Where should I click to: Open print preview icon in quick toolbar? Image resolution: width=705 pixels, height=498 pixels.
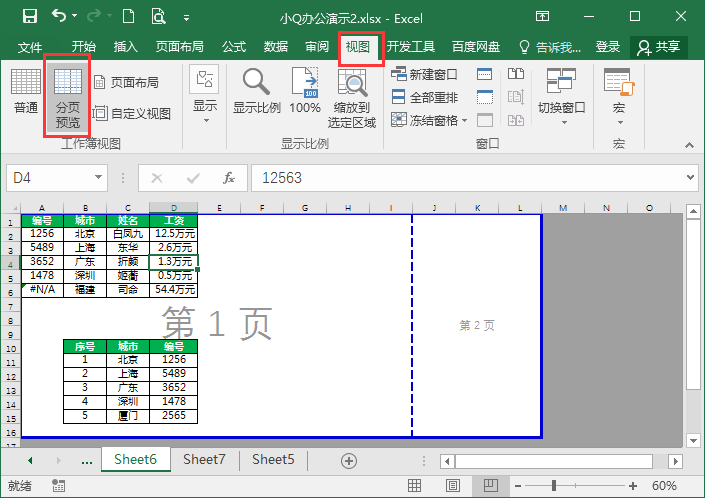tap(158, 17)
